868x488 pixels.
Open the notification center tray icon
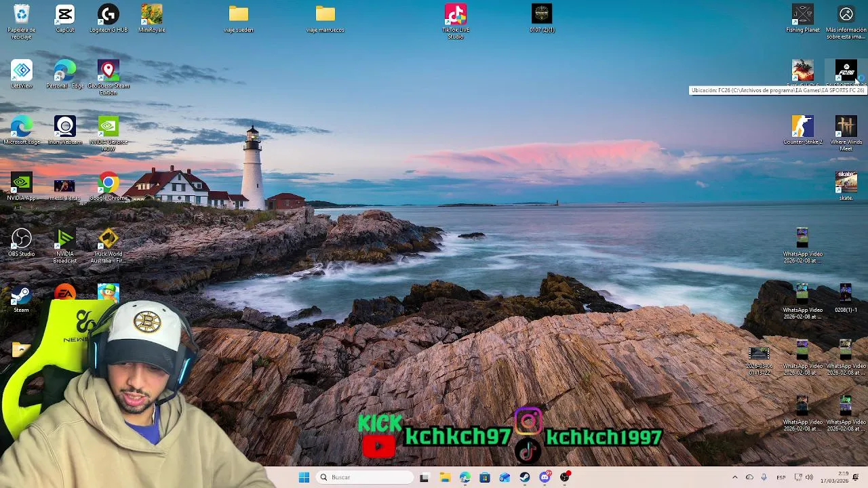(x=856, y=477)
